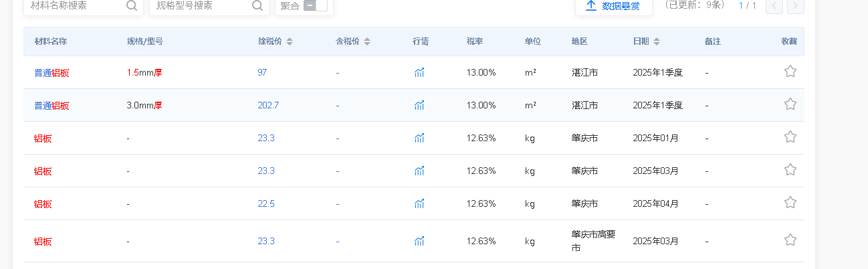Go to the next results page
868x269 pixels.
pos(795,6)
